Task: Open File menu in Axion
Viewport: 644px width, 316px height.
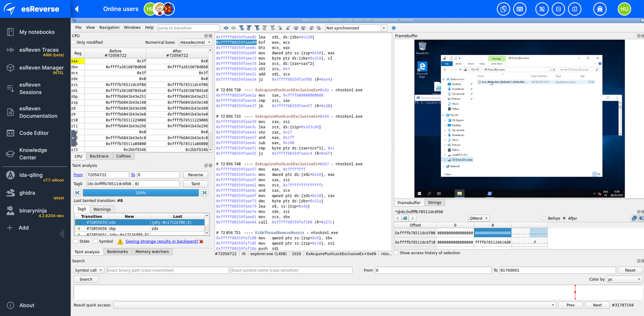Action: tap(78, 28)
